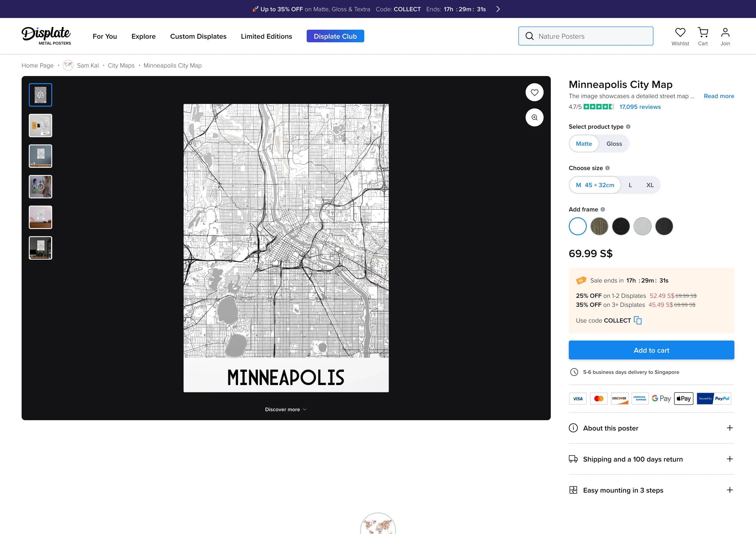
Task: Zoom into the poster with magnifier button
Action: pyautogui.click(x=534, y=118)
